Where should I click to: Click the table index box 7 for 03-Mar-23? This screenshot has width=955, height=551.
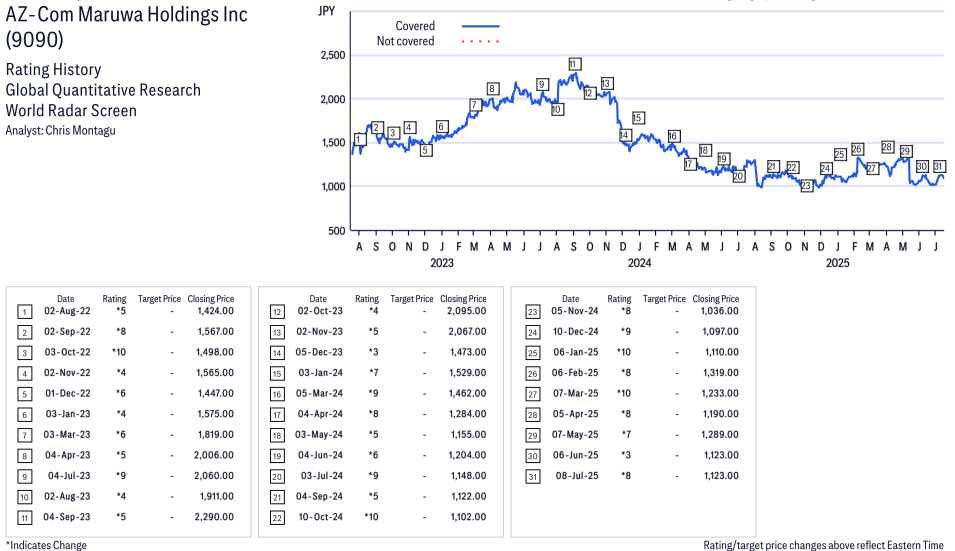click(x=24, y=436)
